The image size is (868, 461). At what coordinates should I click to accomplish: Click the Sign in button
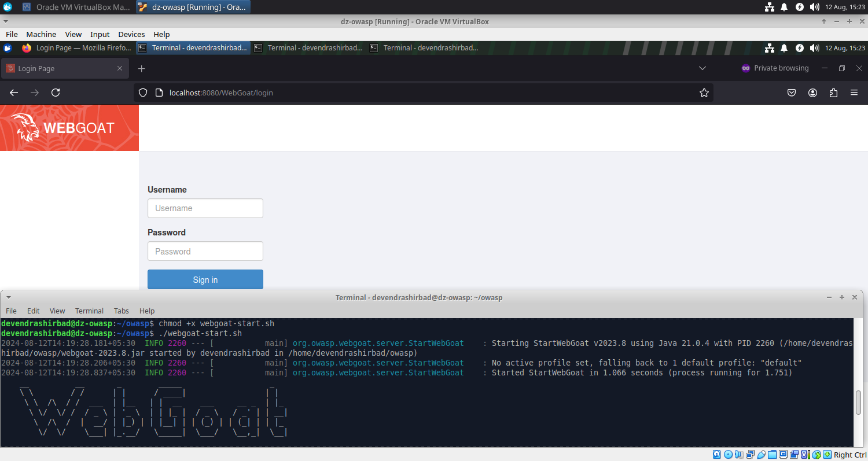click(205, 279)
